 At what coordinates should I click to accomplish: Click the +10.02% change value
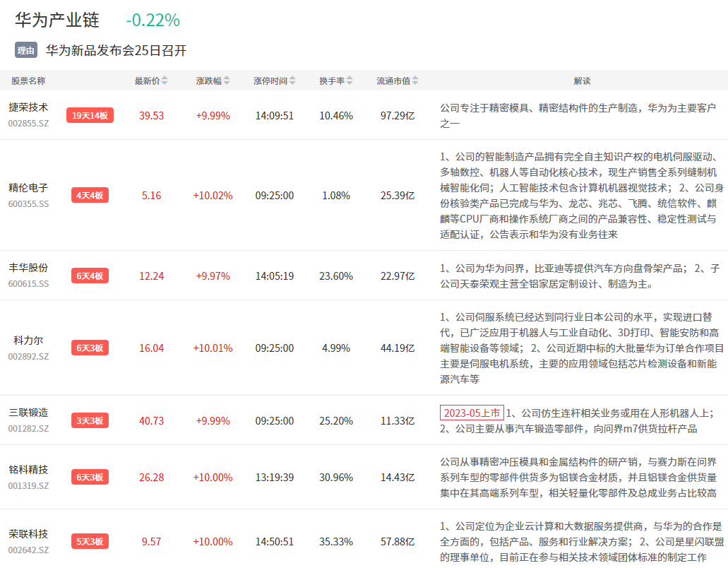[x=213, y=196]
